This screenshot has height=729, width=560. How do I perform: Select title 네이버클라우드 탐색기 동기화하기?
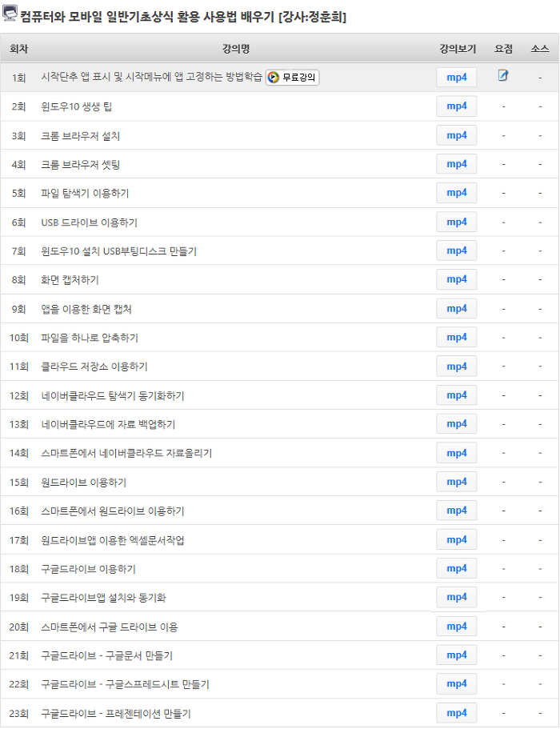point(113,396)
